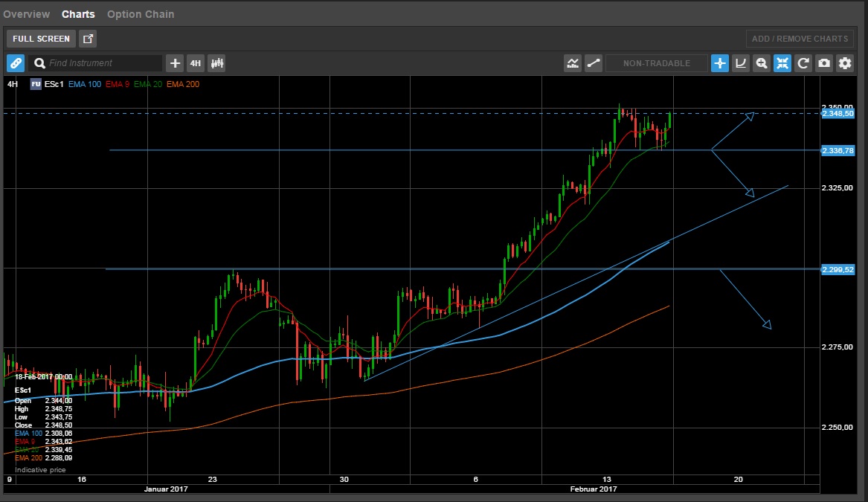Switch to the Overview tab
868x502 pixels.
[26, 14]
